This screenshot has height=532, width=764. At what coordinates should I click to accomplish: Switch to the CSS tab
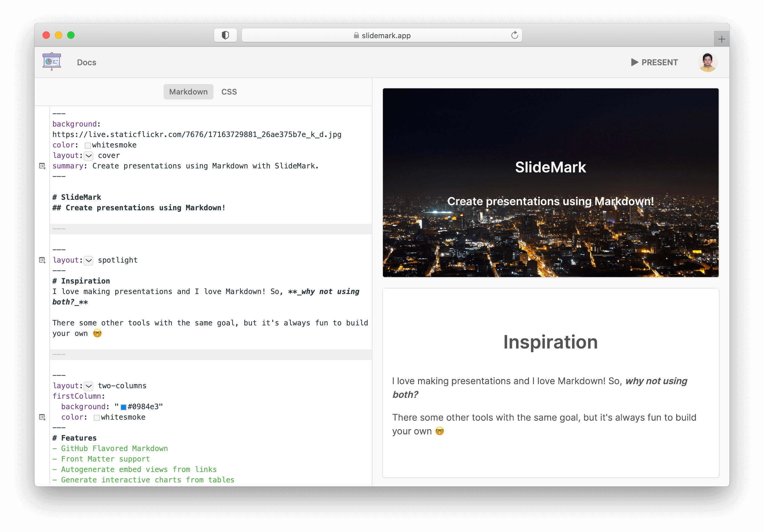click(229, 92)
